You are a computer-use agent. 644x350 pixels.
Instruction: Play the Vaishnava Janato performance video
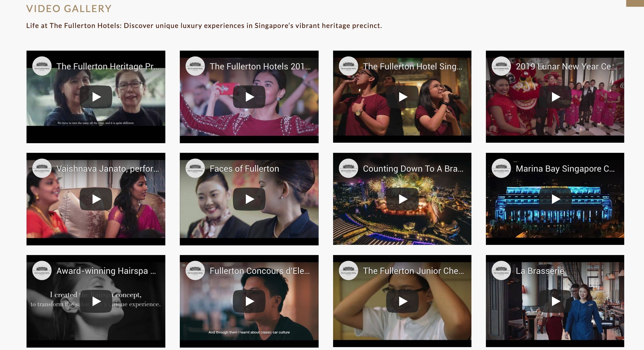(96, 199)
